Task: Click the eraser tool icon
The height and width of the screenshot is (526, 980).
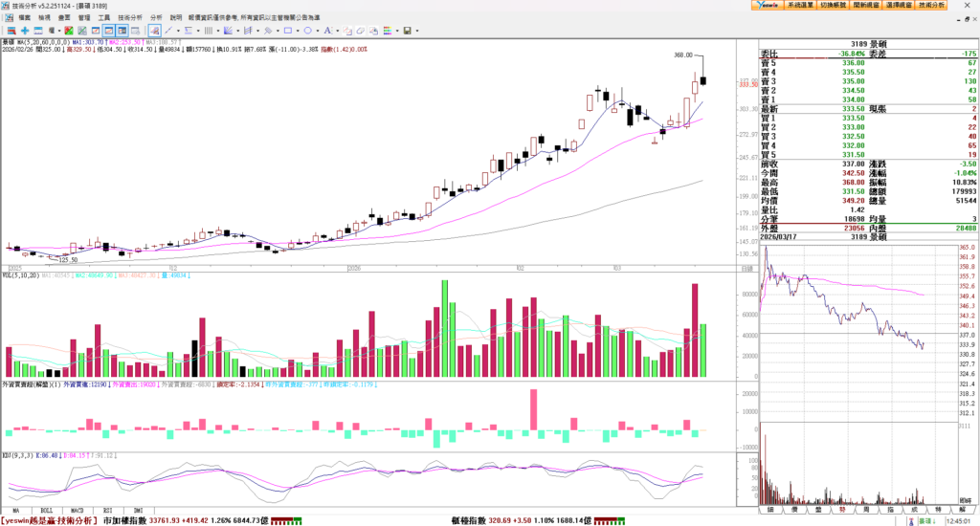Action: click(360, 31)
